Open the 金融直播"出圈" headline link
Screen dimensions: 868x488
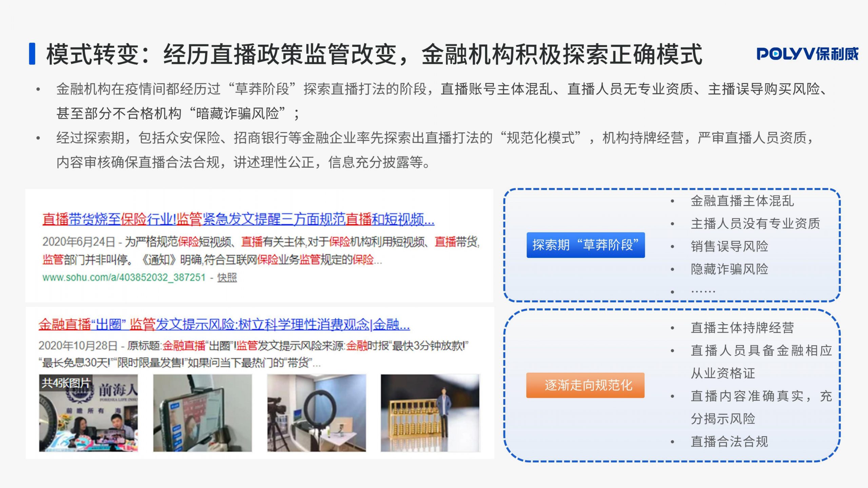[224, 324]
